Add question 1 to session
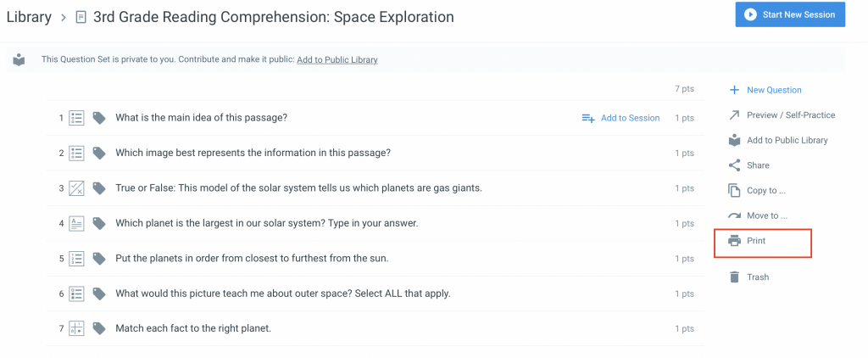 620,118
